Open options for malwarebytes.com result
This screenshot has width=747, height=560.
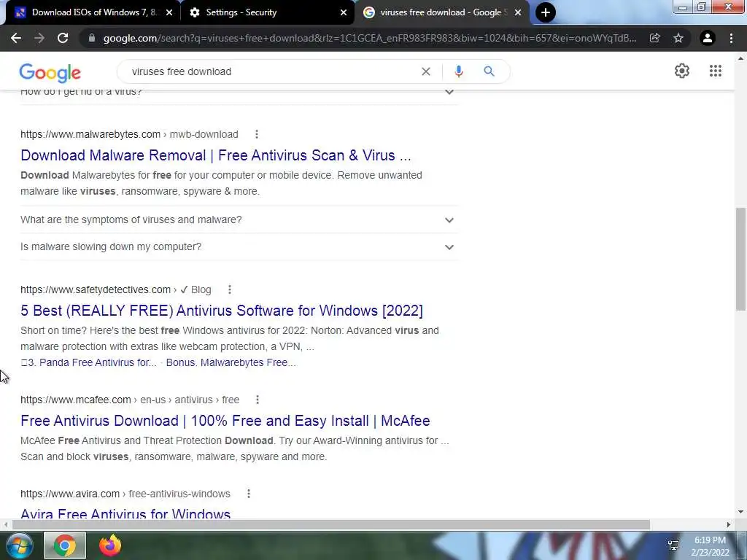[257, 134]
